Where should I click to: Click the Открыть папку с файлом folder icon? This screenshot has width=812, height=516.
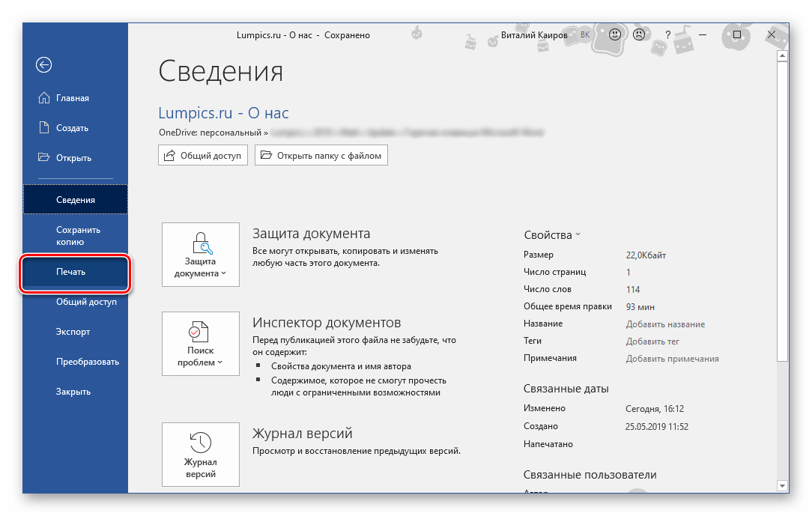click(267, 155)
